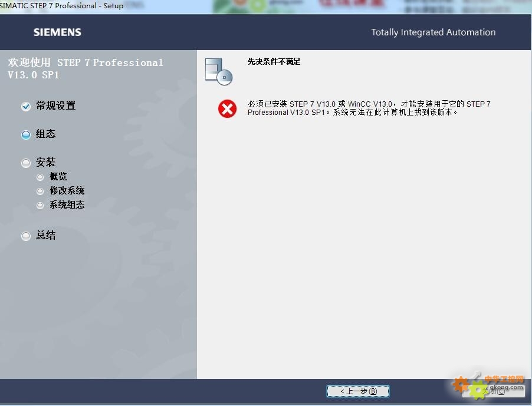Click the 欢迎使用 STEP 7 Professional title
The width and height of the screenshot is (532, 406).
click(x=86, y=68)
